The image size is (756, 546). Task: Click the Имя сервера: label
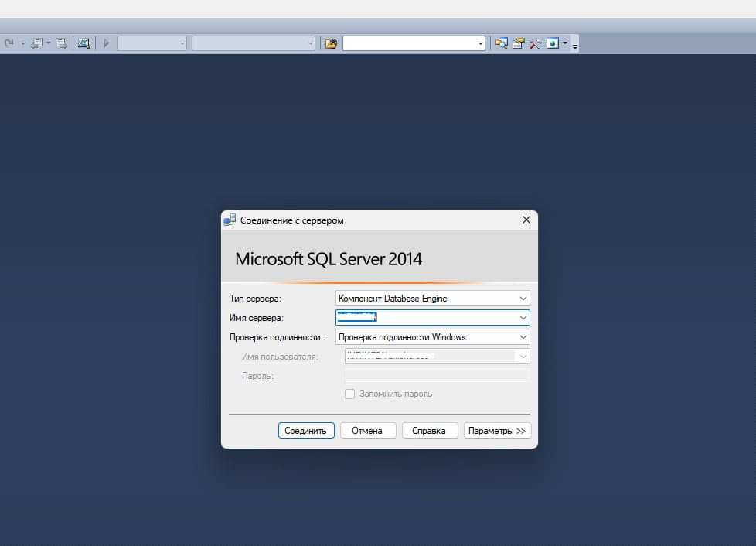click(x=257, y=318)
